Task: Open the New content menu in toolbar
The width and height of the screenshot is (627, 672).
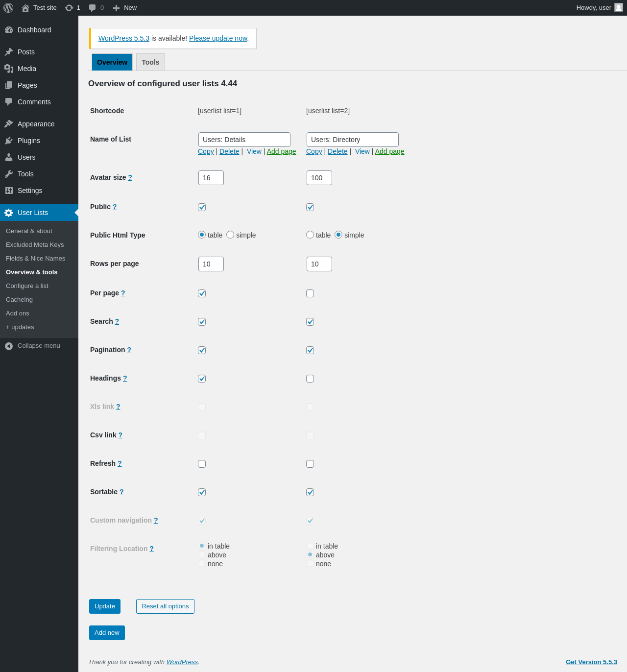Action: (125, 8)
